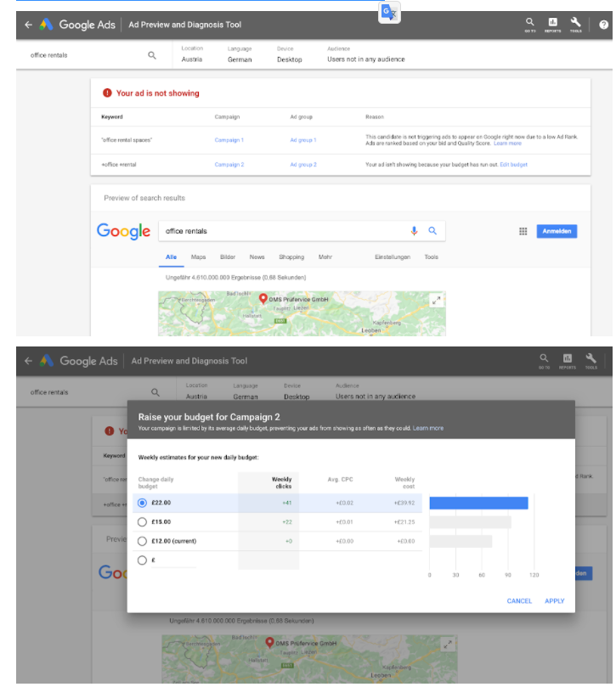
Task: Expand the map in lower dimmed preview
Action: point(448,645)
